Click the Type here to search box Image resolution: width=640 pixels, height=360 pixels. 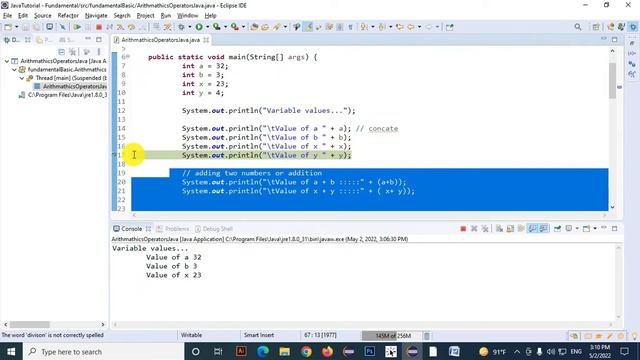(104, 351)
